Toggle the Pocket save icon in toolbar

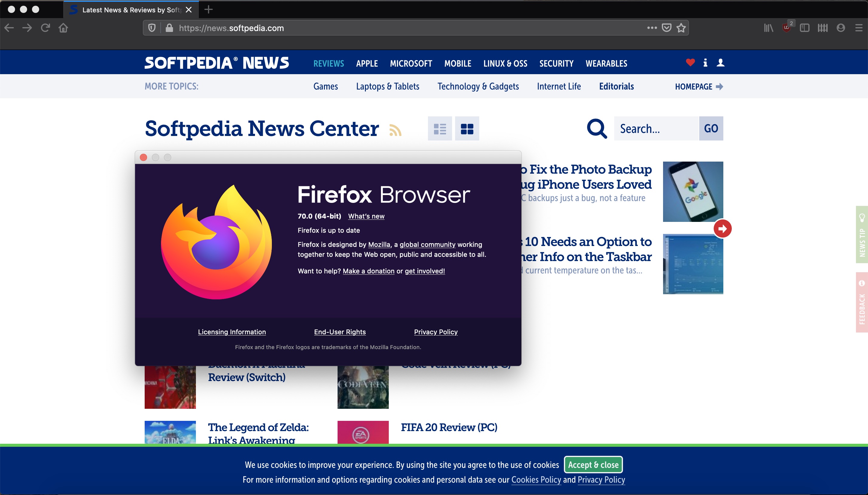[667, 27]
